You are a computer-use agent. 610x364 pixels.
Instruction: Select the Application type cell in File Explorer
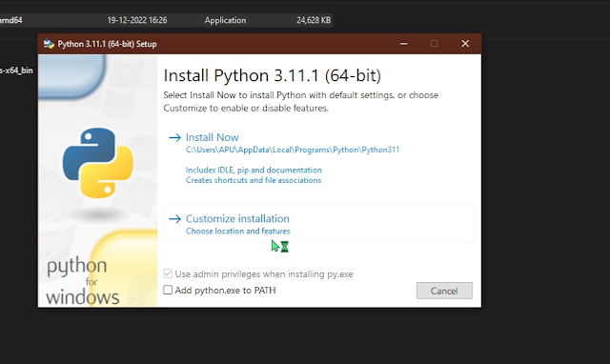click(225, 20)
